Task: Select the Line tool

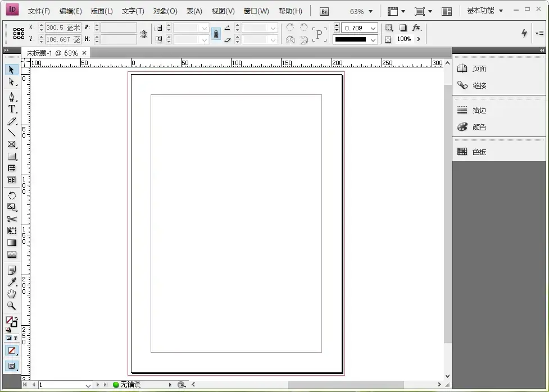Action: pos(12,133)
